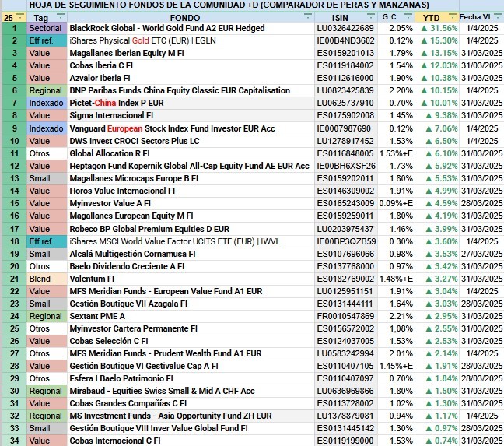Select Horos Value Internacional FI cell
Screen dimensions: 504x446
click(191, 191)
